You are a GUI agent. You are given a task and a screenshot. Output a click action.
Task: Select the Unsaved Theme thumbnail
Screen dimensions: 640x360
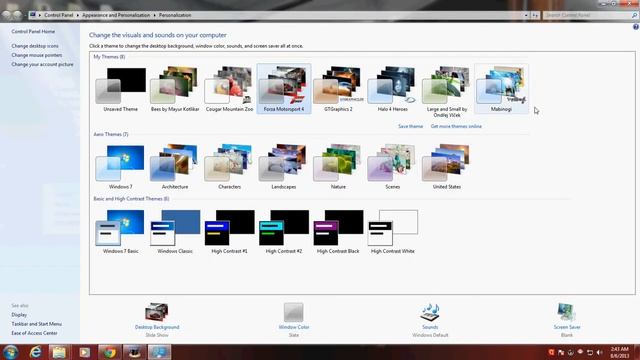pos(120,89)
